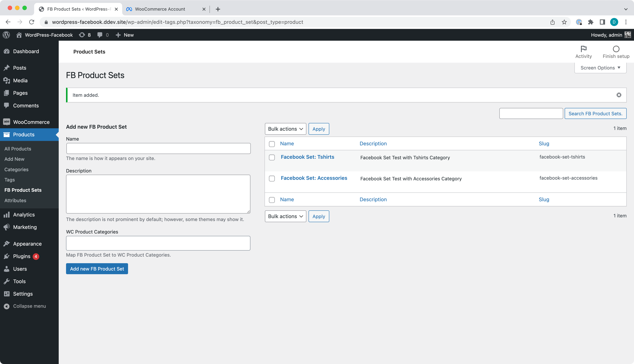Sort by the top Description column header
The image size is (634, 364).
click(373, 144)
